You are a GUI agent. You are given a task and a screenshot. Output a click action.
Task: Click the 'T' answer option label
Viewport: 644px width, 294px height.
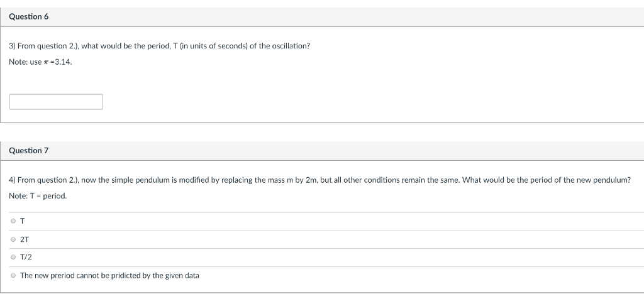[x=23, y=221]
